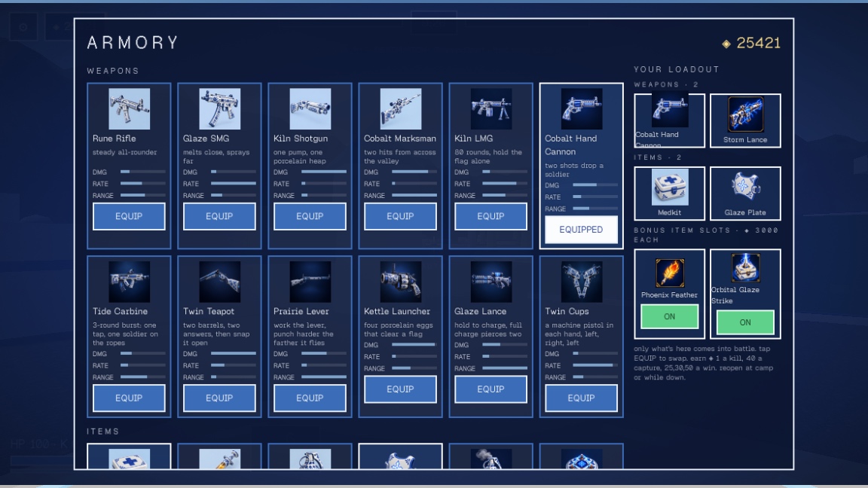
Task: Click the Kiln Shotgun DMG stat bar
Action: point(324,172)
